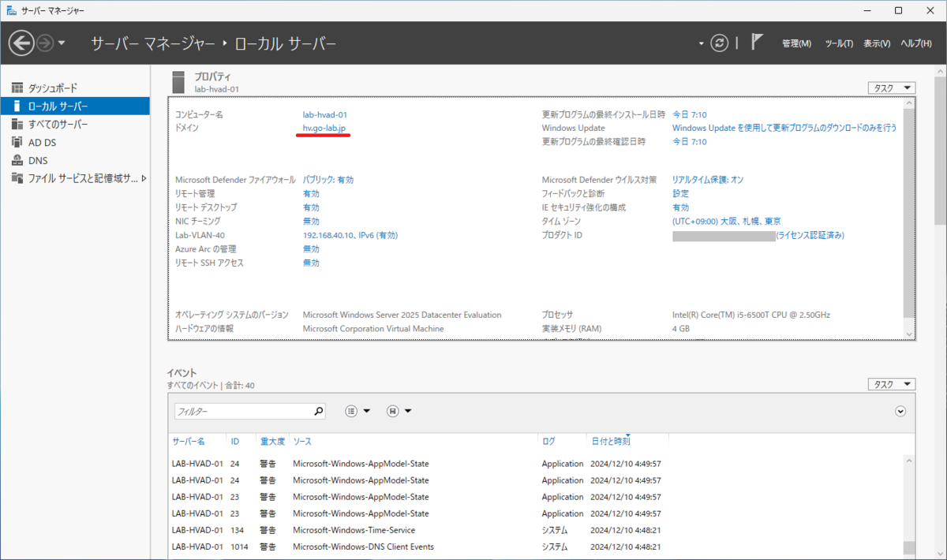Click ID 134 in Time-Service row
Viewport: 947px width, 560px height.
(237, 530)
